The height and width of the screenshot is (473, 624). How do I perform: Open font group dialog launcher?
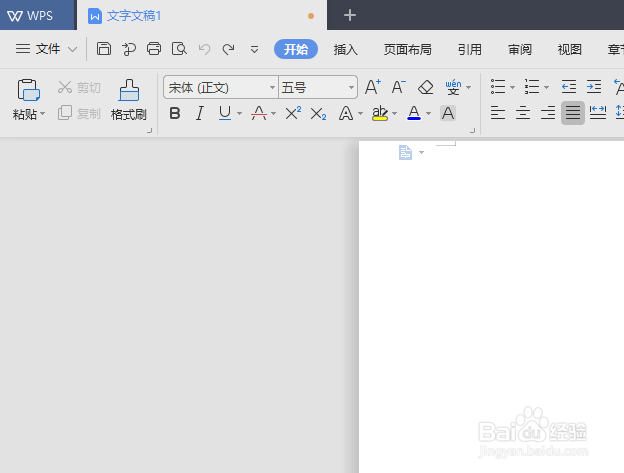tap(472, 130)
